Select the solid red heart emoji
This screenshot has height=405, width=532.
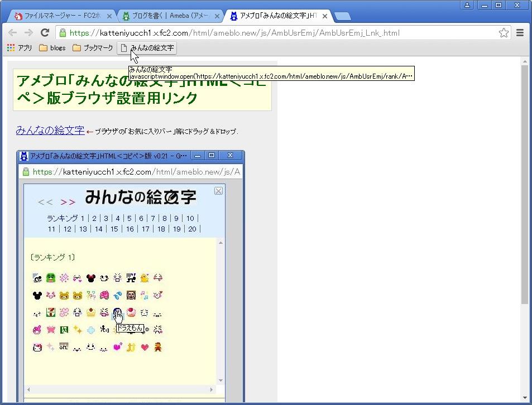tap(145, 347)
